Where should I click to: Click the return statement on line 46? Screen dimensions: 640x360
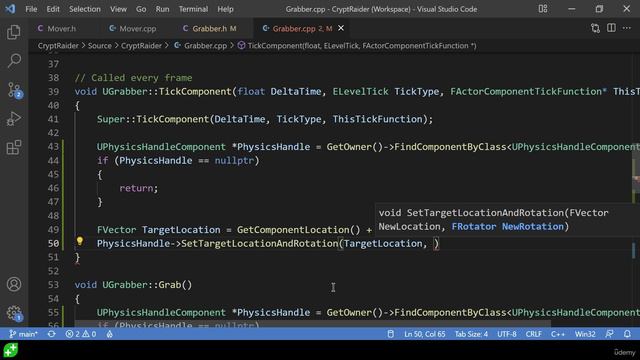[138, 188]
